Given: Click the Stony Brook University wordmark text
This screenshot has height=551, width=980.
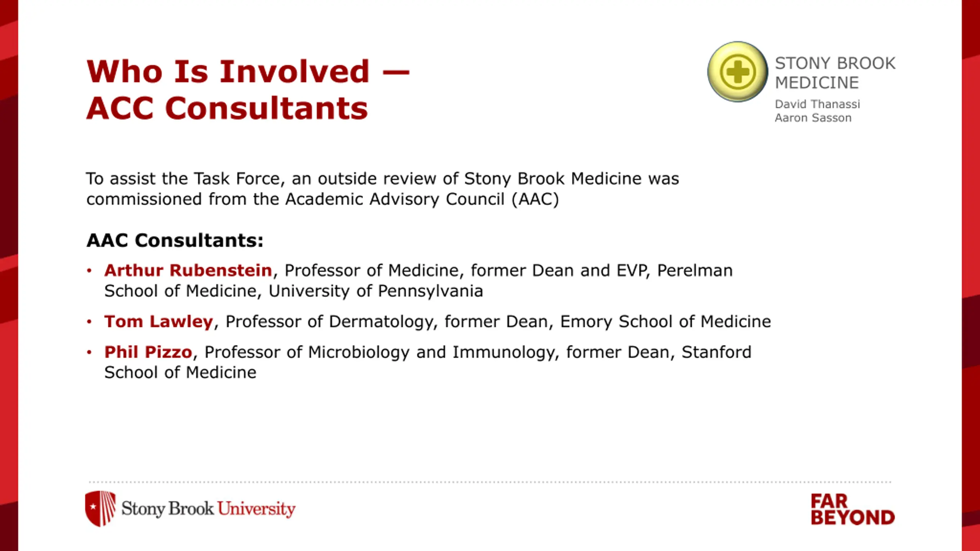Looking at the screenshot, I should tap(208, 509).
